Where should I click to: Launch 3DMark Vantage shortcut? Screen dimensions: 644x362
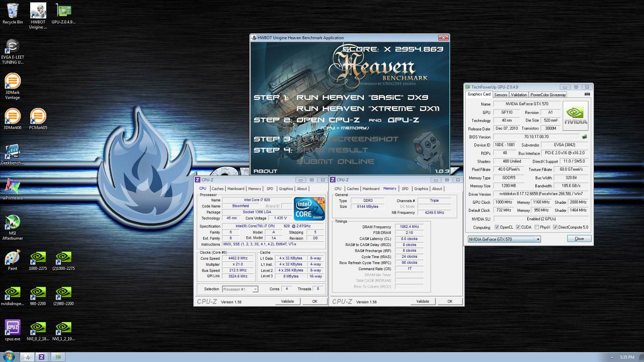click(x=12, y=87)
